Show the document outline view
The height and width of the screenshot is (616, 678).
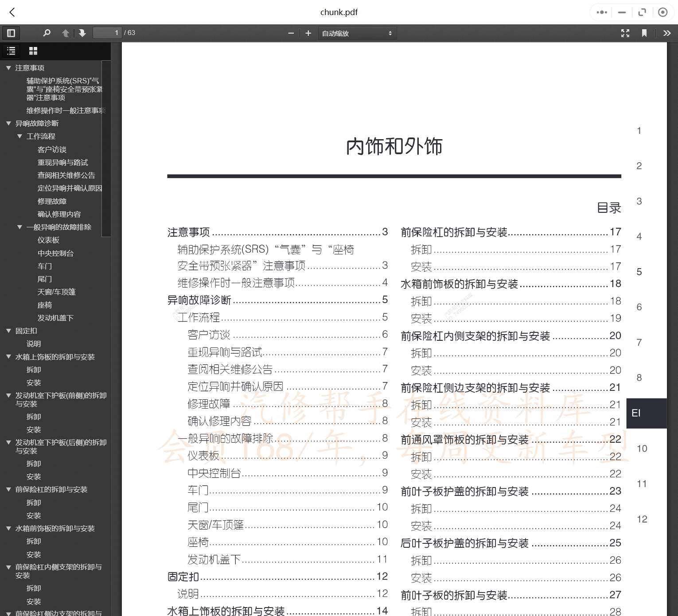[x=11, y=51]
